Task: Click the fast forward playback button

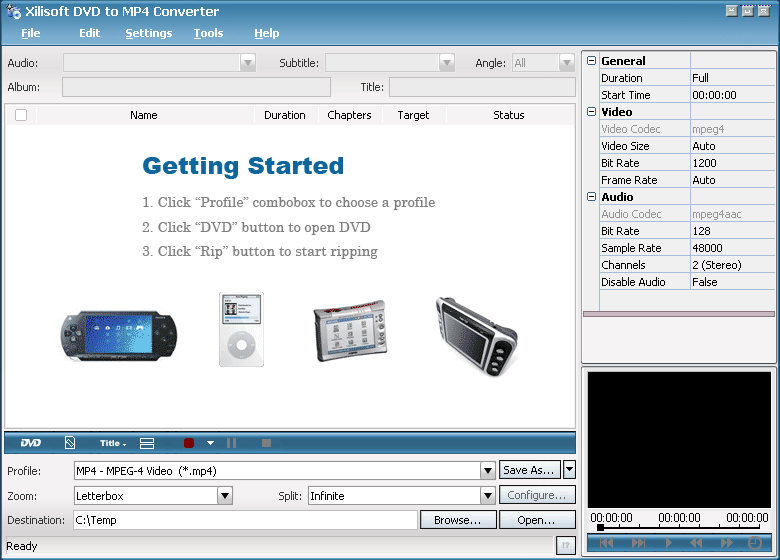Action: coord(727,543)
